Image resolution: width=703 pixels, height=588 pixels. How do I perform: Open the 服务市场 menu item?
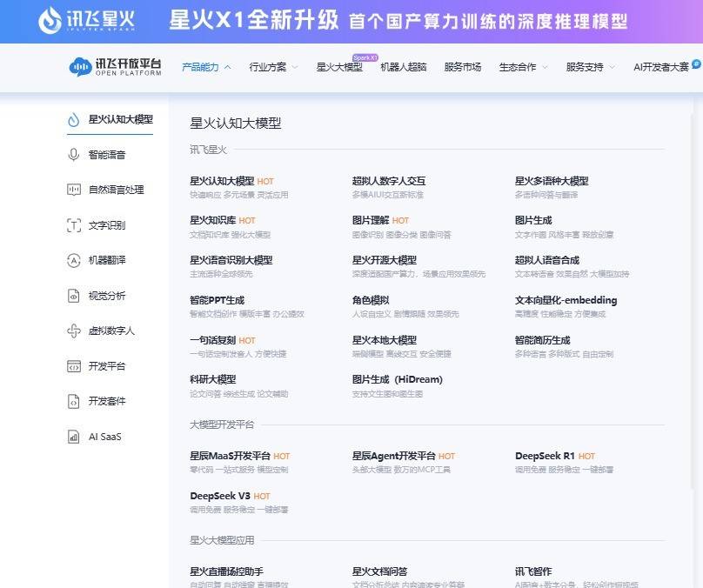(463, 67)
